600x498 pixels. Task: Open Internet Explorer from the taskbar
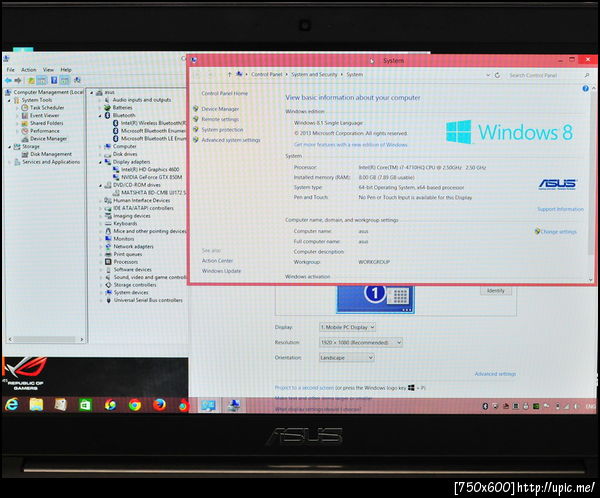[12, 405]
